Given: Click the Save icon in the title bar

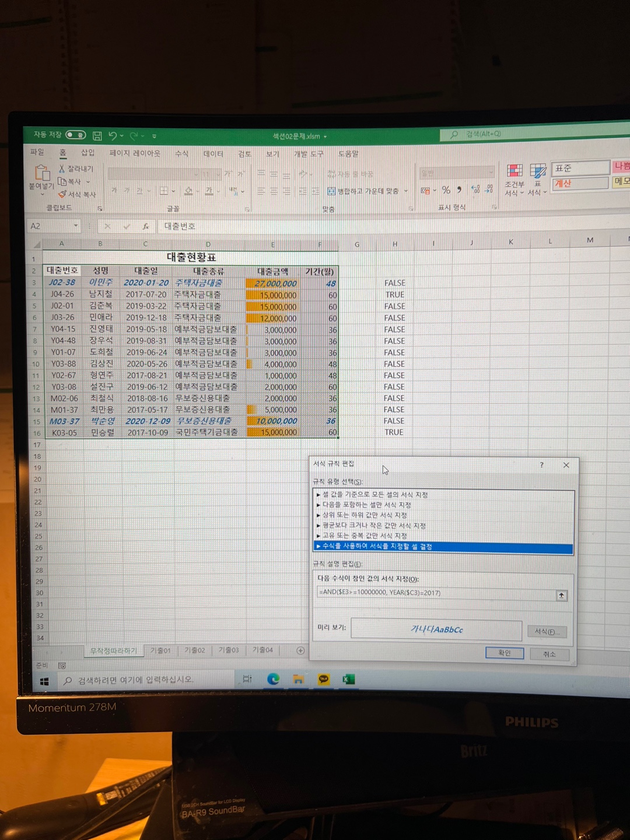Looking at the screenshot, I should point(97,136).
